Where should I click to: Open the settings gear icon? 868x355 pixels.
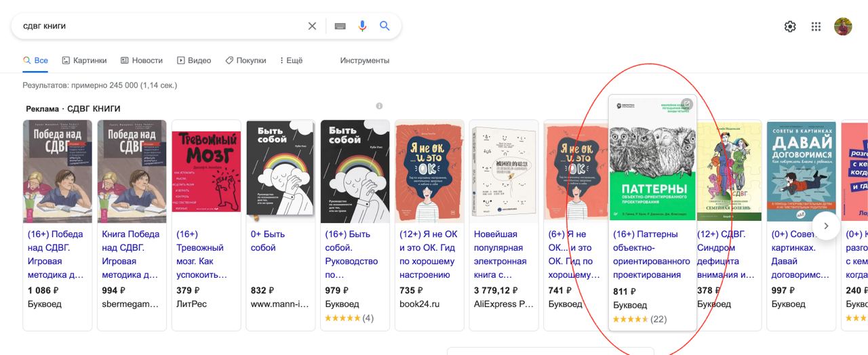790,26
